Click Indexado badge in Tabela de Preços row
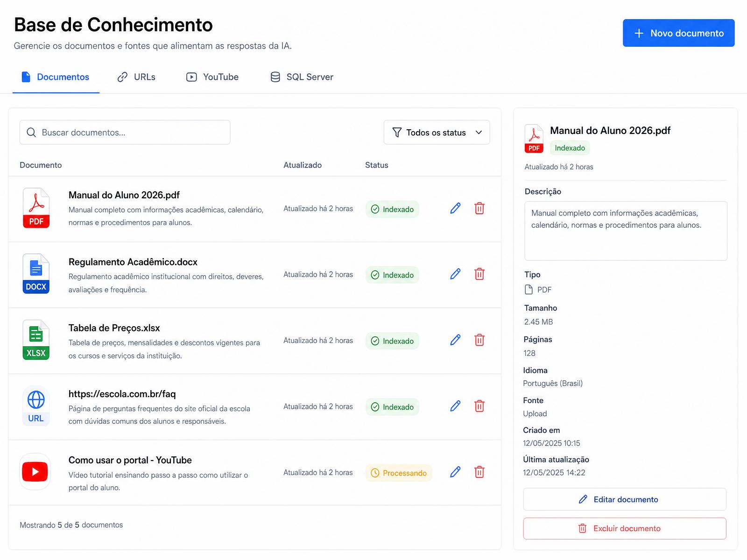The image size is (747, 560). (x=392, y=341)
